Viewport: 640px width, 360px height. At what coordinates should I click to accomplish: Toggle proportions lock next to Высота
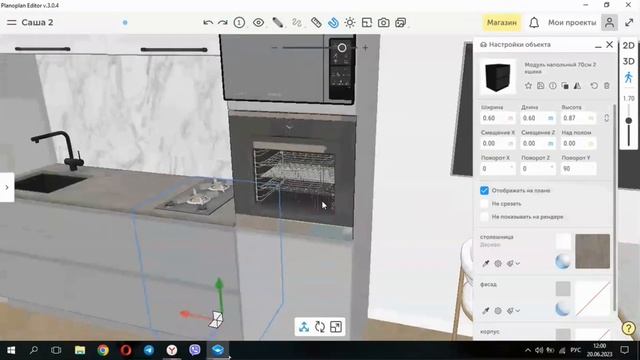point(607,118)
